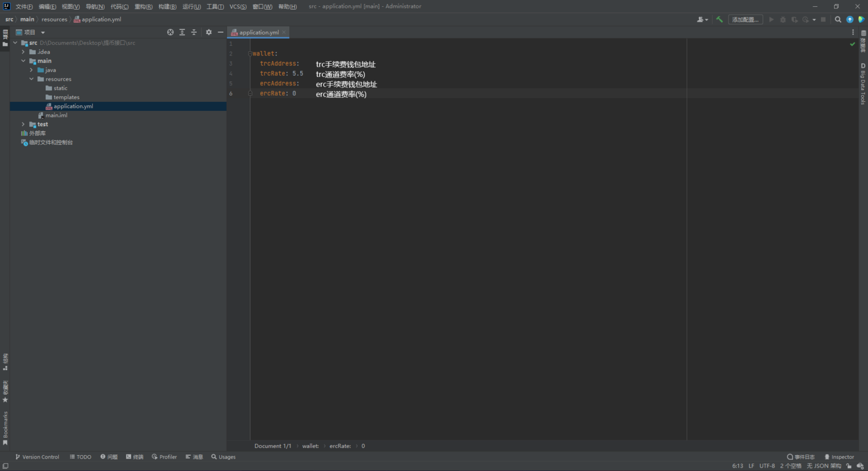Toggle the TODO tool window
868x471 pixels.
[80, 457]
